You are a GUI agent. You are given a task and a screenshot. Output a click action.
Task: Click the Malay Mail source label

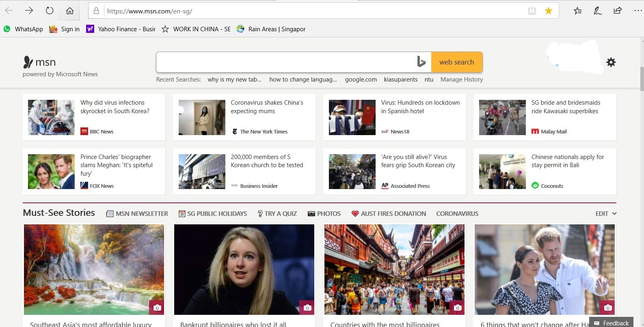click(549, 131)
